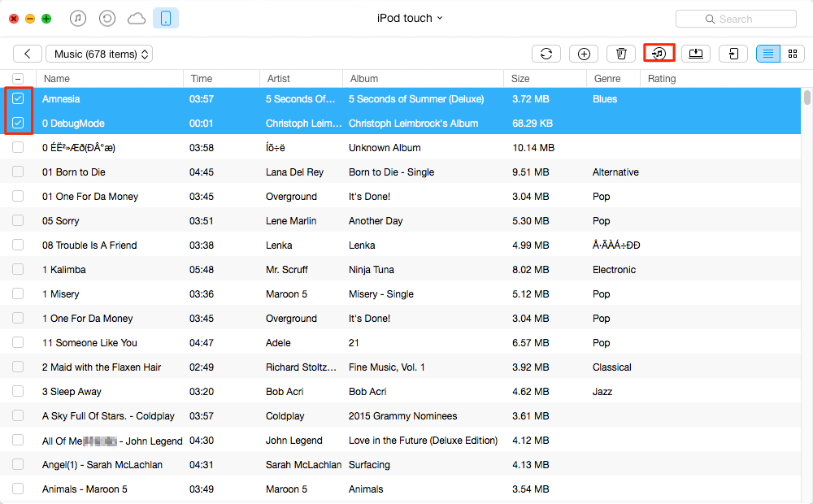Image resolution: width=813 pixels, height=504 pixels.
Task: Select the song name 01 One For Da Money
Action: (x=90, y=197)
